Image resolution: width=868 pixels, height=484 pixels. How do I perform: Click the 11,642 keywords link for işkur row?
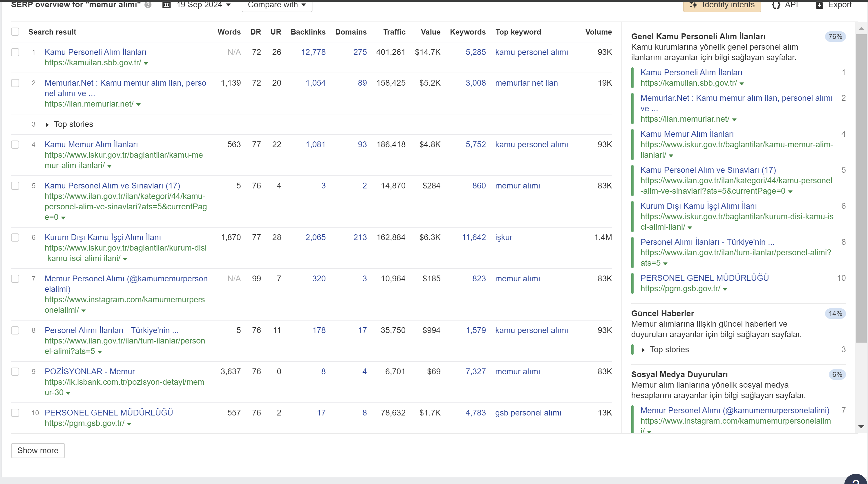[474, 237]
